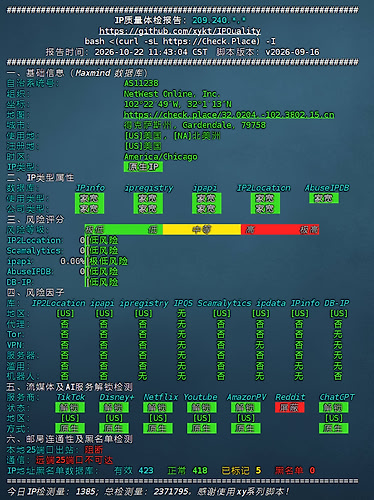This screenshot has height=500, width=374.
Task: Click the Scamalytics column header in risk factors
Action: (x=224, y=303)
